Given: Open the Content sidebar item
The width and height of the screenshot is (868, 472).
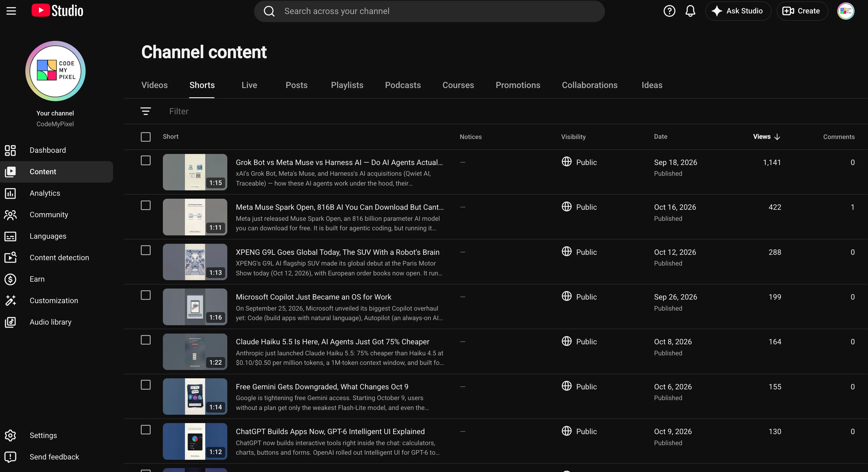Looking at the screenshot, I should point(57,172).
